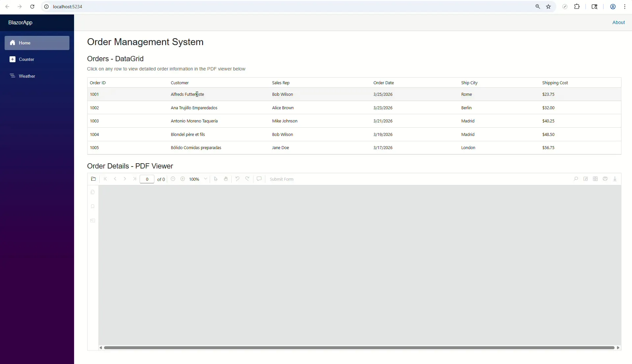
Task: Click the scrollbar right arrow in the viewer
Action: coord(618,348)
